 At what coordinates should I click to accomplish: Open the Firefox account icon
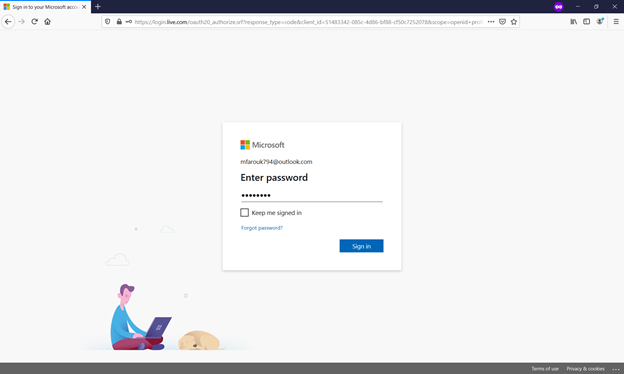[600, 21]
